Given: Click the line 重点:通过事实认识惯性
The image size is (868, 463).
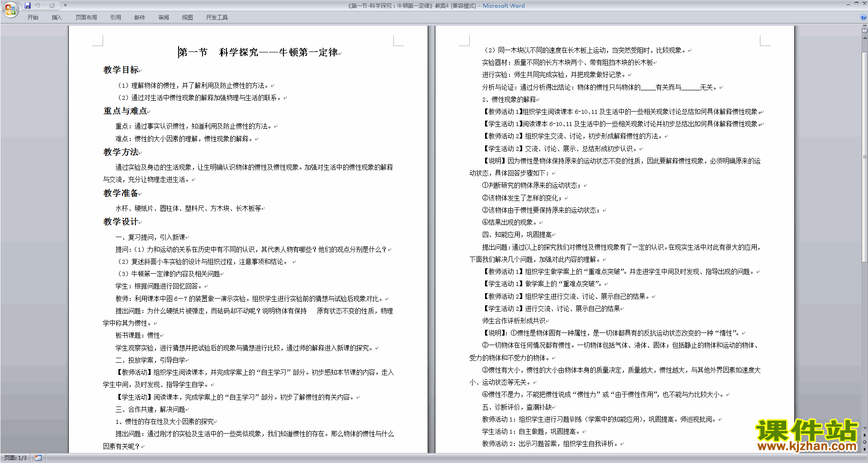Looking at the screenshot, I should click(x=193, y=126).
